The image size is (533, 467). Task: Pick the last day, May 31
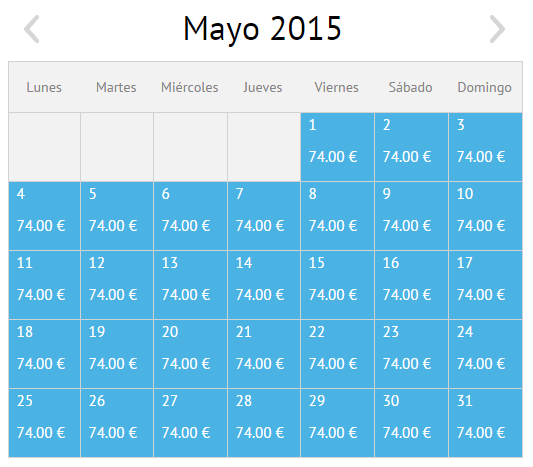(486, 423)
